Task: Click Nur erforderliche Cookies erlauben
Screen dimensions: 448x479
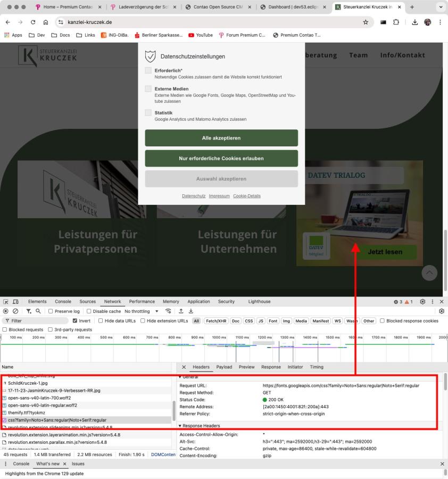Action: [221, 158]
